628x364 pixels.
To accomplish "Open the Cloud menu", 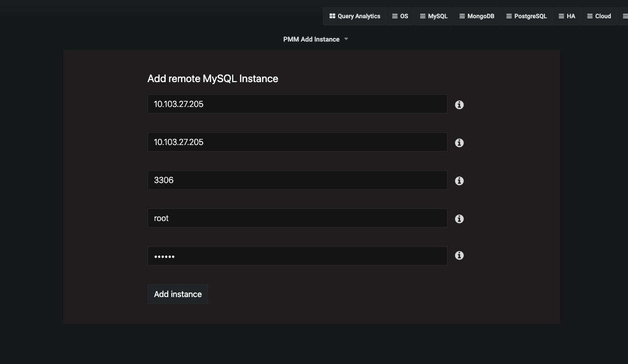I will coord(599,16).
